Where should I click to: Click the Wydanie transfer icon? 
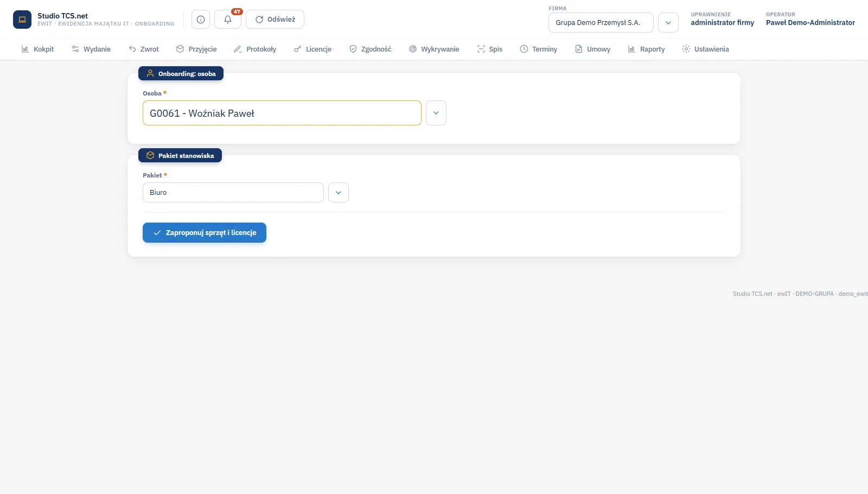pyautogui.click(x=75, y=49)
